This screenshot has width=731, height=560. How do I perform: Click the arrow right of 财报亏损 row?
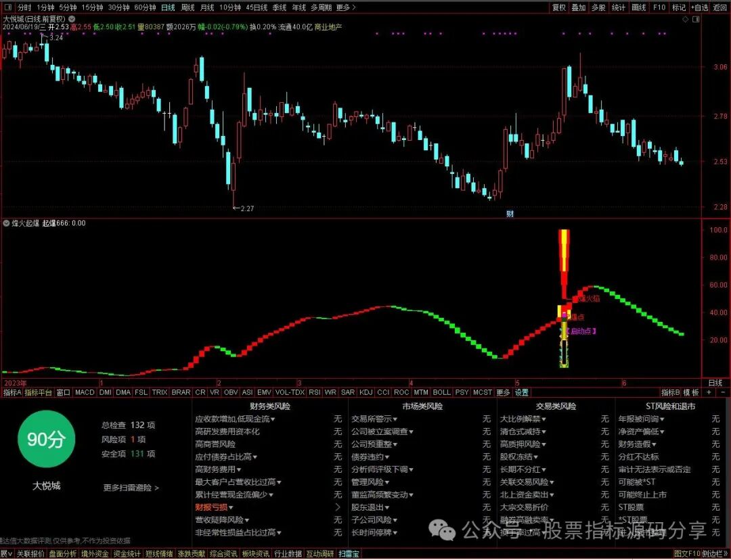click(x=338, y=507)
